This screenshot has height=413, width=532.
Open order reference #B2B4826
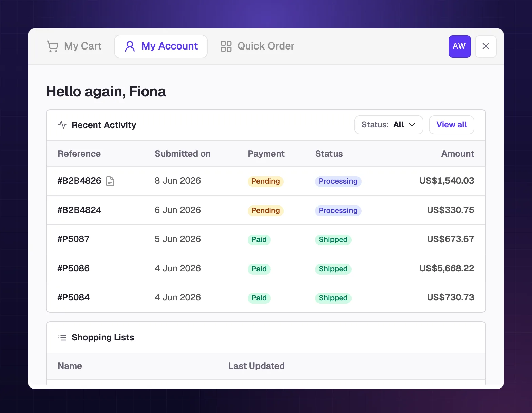pyautogui.click(x=79, y=181)
